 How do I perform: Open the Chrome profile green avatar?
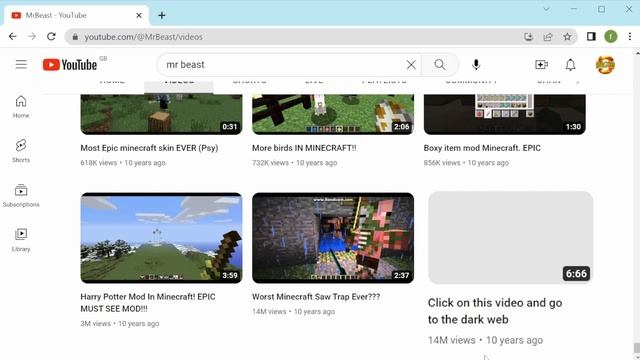(611, 37)
